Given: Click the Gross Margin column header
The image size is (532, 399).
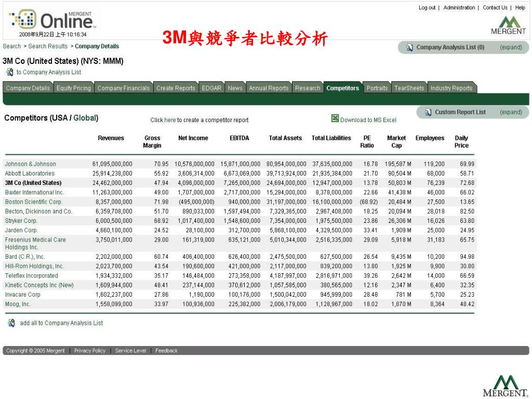Looking at the screenshot, I should [x=152, y=142].
